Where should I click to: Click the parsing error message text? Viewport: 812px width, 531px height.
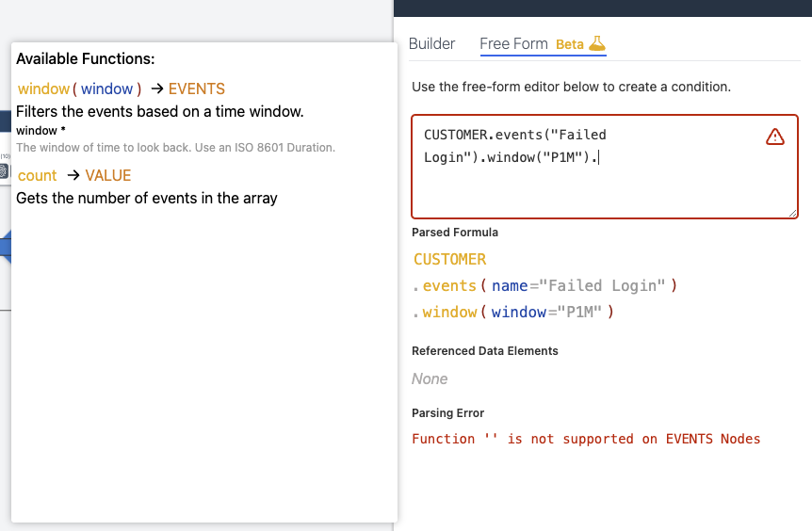point(586,439)
